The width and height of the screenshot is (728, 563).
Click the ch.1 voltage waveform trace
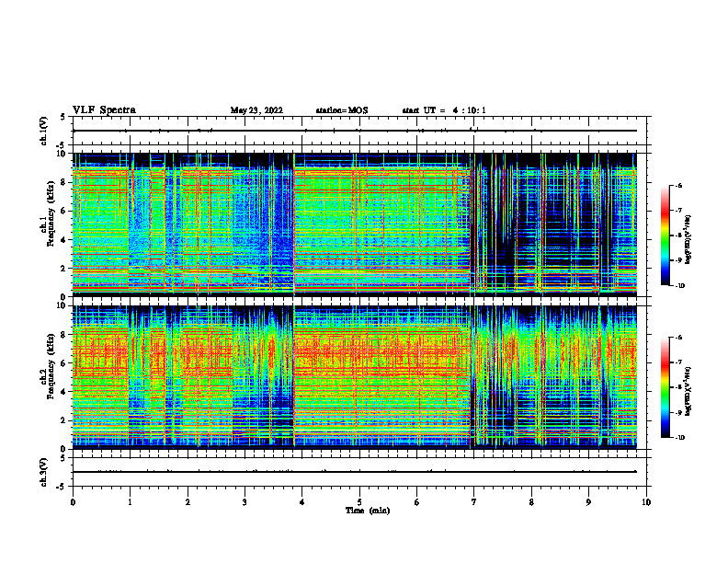pos(355,131)
